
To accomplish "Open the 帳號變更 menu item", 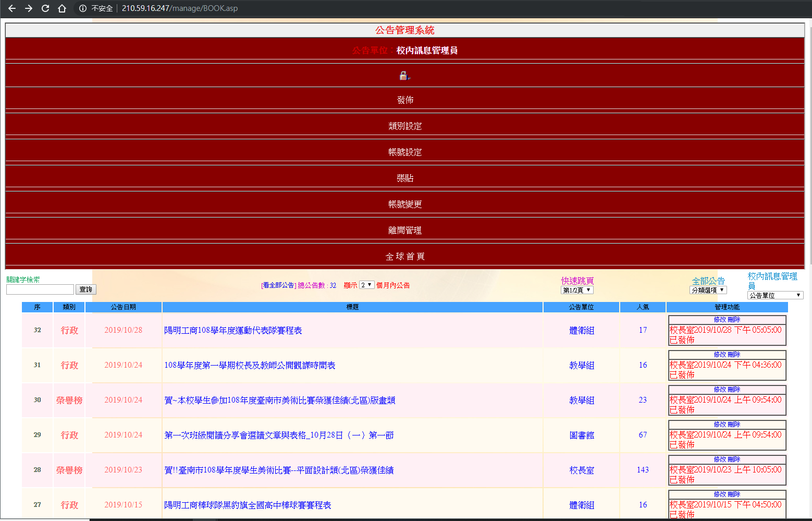I will [x=405, y=204].
